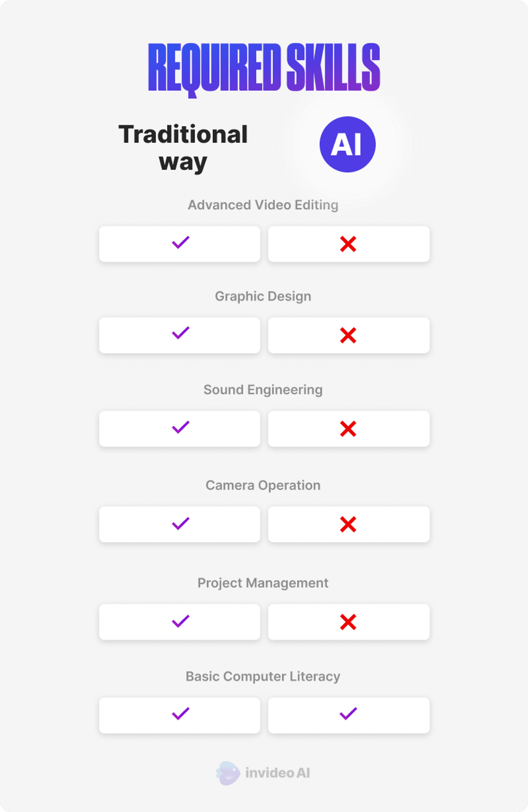Click the Project Management traditional checkmark
The image size is (528, 812).
(x=181, y=621)
